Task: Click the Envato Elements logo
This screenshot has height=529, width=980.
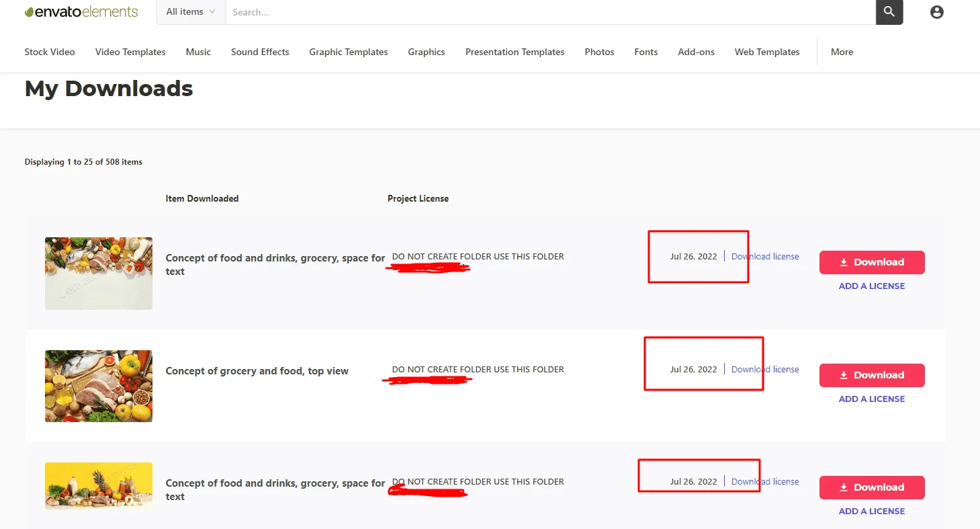Action: click(81, 11)
